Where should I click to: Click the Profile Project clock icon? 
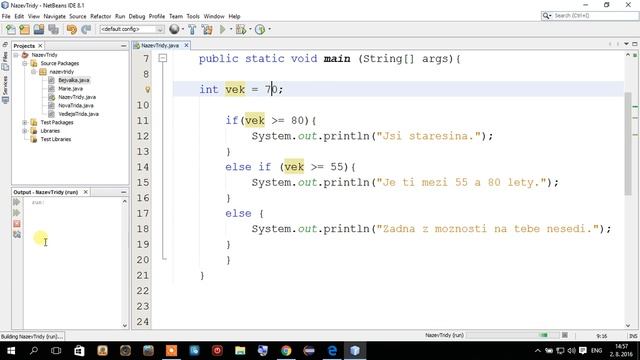pyautogui.click(x=260, y=29)
